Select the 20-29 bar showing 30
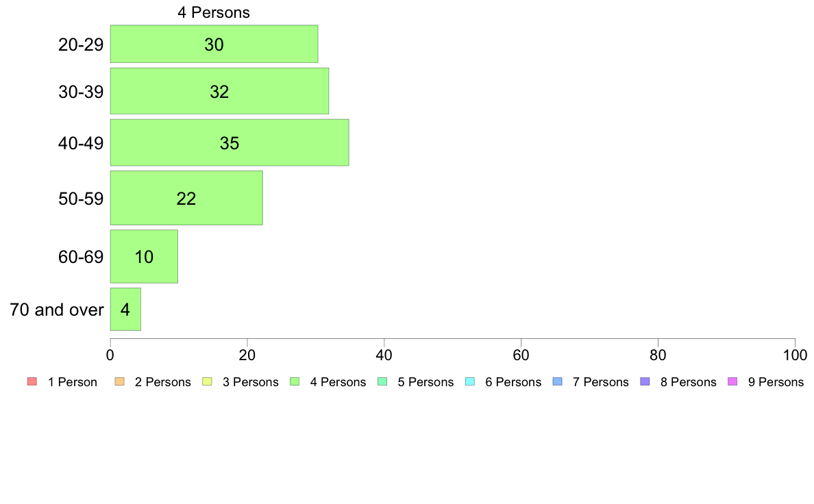 coord(214,44)
